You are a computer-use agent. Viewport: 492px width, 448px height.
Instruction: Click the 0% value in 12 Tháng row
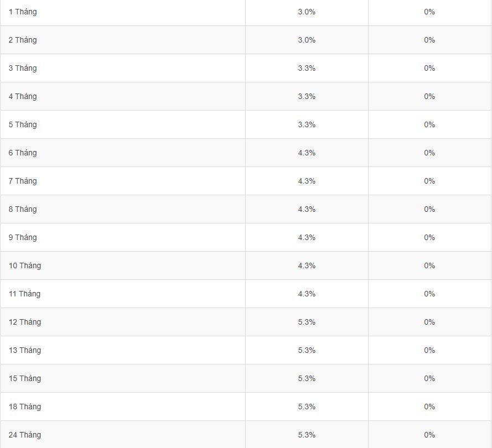click(429, 322)
